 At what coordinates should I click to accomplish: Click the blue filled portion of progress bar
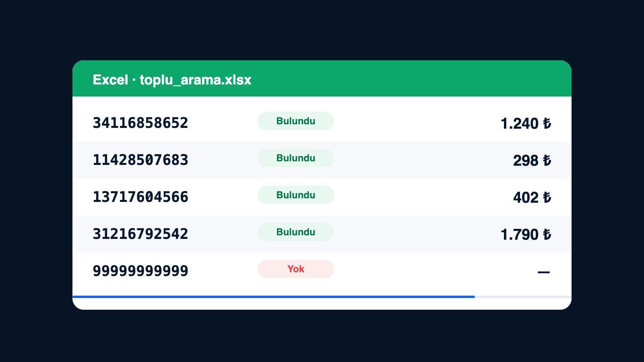click(274, 297)
